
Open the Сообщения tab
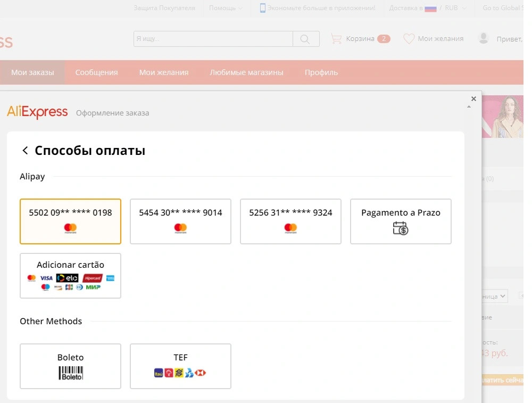click(96, 72)
